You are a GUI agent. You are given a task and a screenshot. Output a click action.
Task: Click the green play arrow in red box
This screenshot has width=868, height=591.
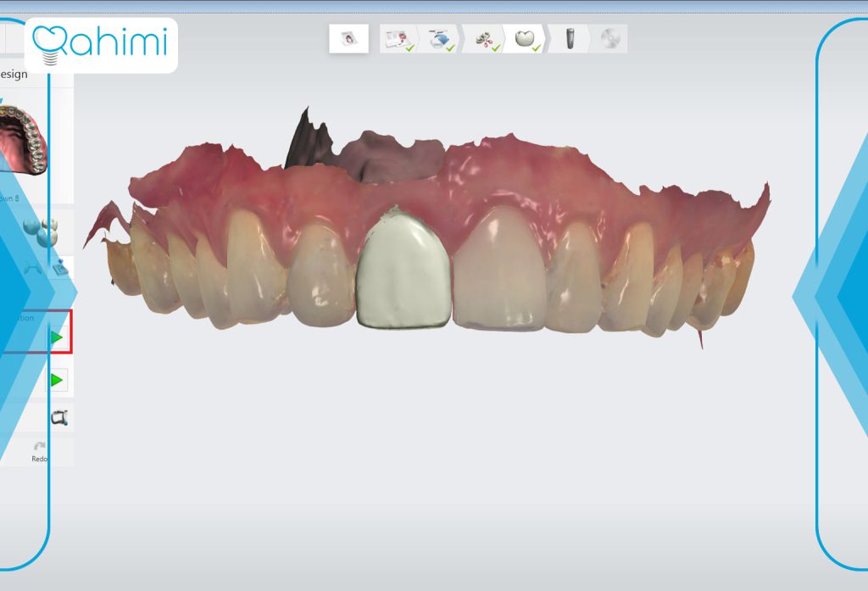click(x=57, y=337)
